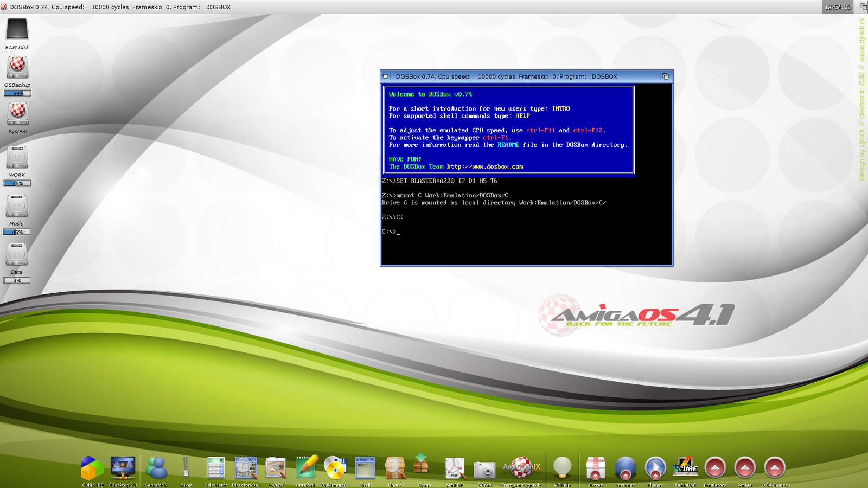Launch Cubic IDE from the dock

point(93,467)
